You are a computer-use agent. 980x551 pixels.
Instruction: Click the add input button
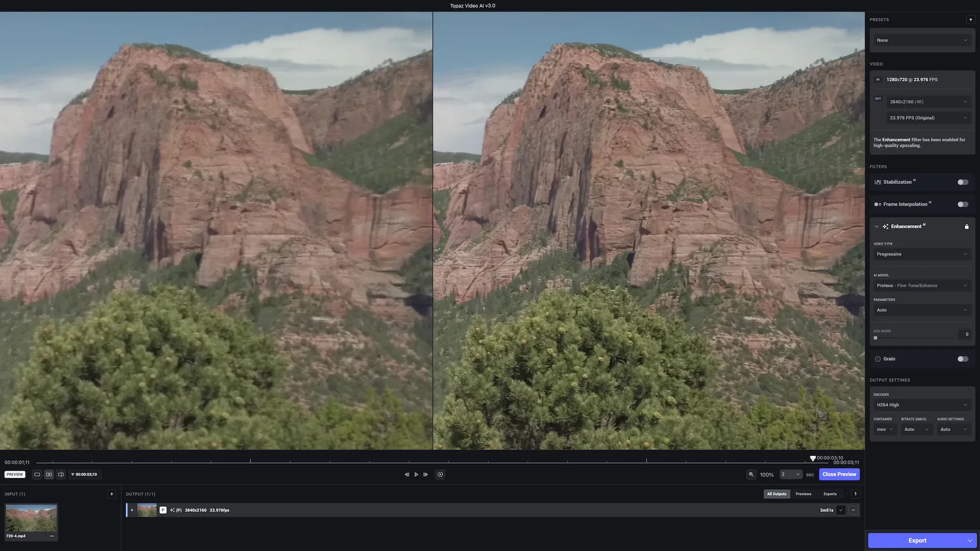[111, 494]
